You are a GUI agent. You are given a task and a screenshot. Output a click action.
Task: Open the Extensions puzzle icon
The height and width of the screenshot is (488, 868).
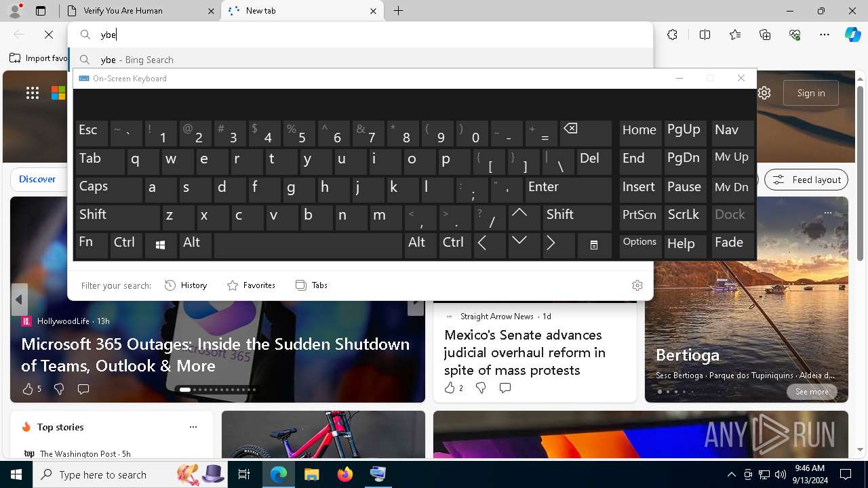click(672, 35)
